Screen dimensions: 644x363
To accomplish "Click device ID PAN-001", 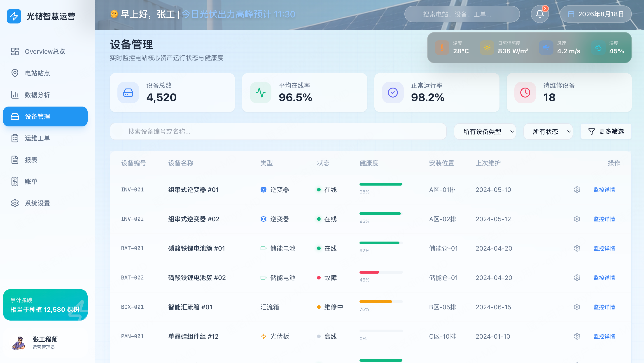I will pyautogui.click(x=133, y=336).
